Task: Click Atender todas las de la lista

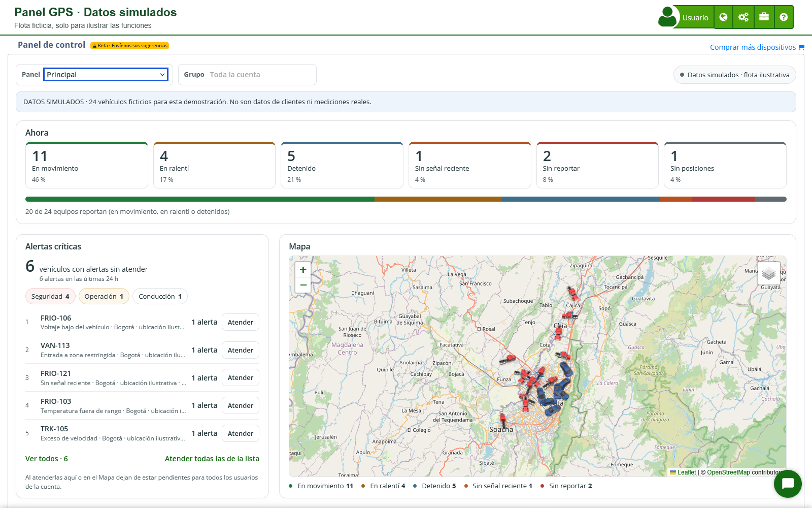Action: tap(212, 459)
